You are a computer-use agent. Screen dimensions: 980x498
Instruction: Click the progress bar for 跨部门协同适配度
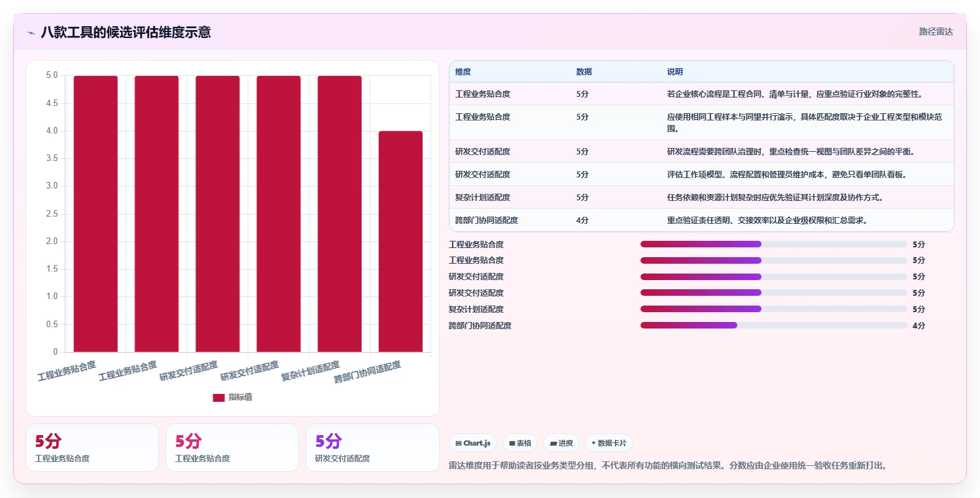click(774, 325)
